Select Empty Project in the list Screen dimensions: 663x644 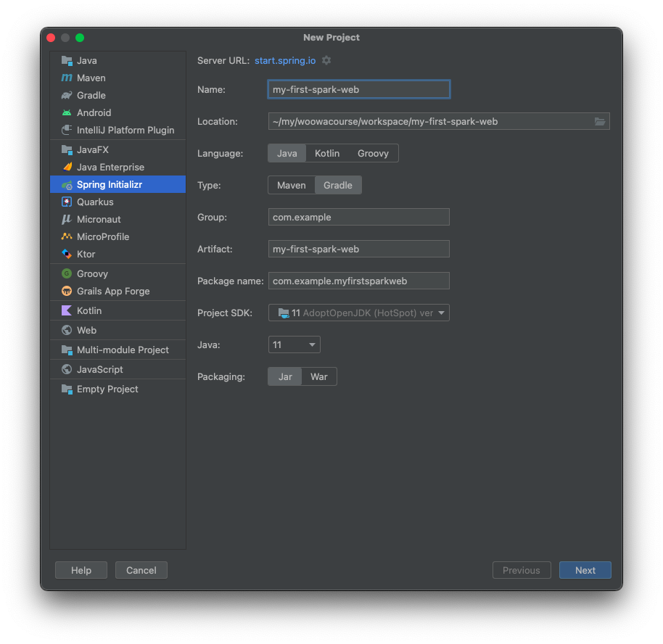118,389
